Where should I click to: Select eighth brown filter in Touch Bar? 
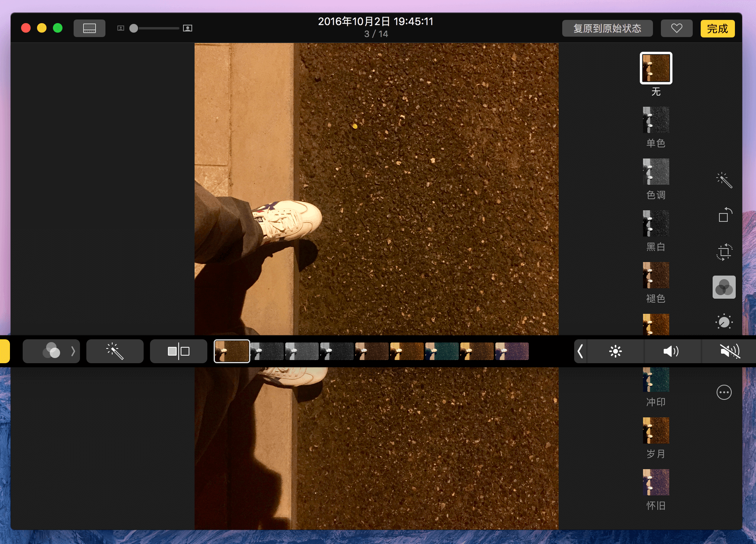477,351
